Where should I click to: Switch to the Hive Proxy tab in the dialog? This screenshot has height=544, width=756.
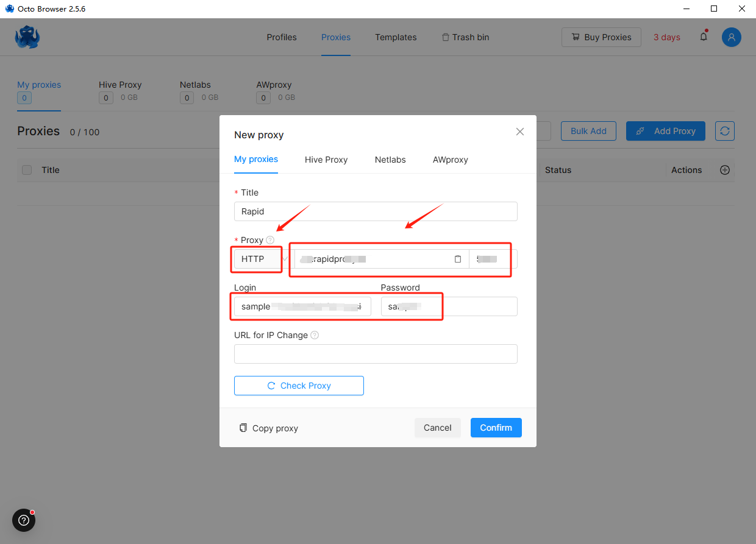[x=326, y=160]
